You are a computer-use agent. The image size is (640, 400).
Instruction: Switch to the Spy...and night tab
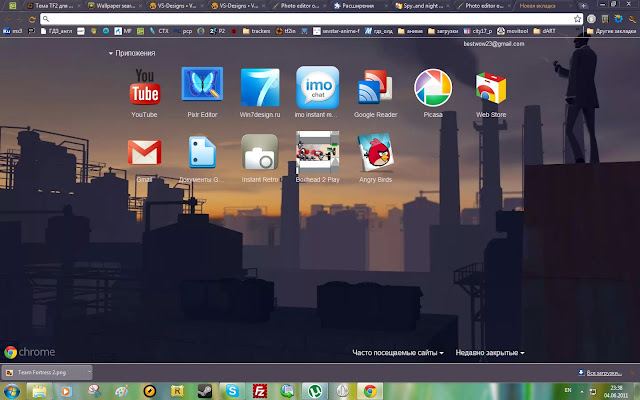pos(420,6)
